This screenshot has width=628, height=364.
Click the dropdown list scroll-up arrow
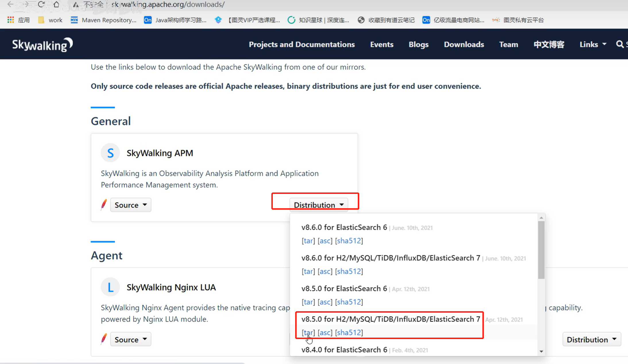coord(541,218)
